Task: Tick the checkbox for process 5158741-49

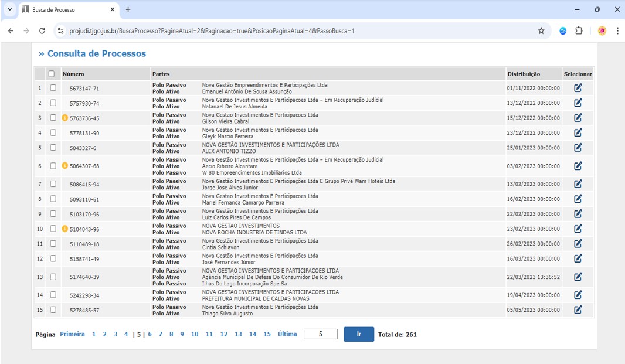Action: coord(53,258)
